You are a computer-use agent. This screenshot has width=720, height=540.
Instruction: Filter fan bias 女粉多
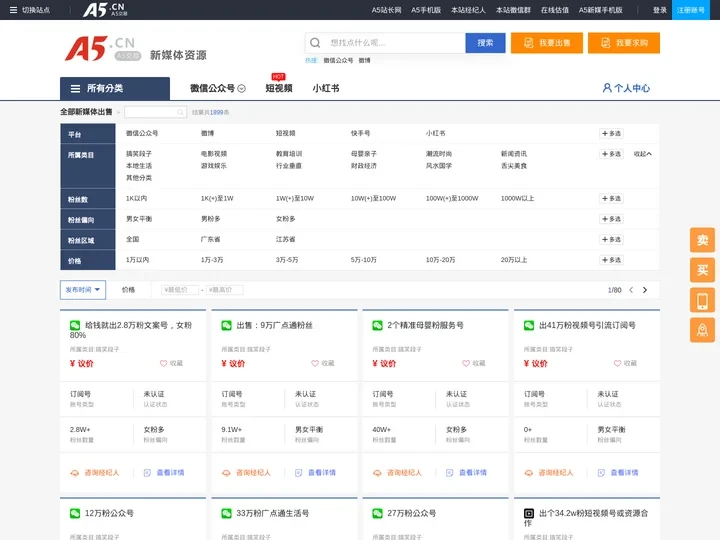pyautogui.click(x=286, y=219)
